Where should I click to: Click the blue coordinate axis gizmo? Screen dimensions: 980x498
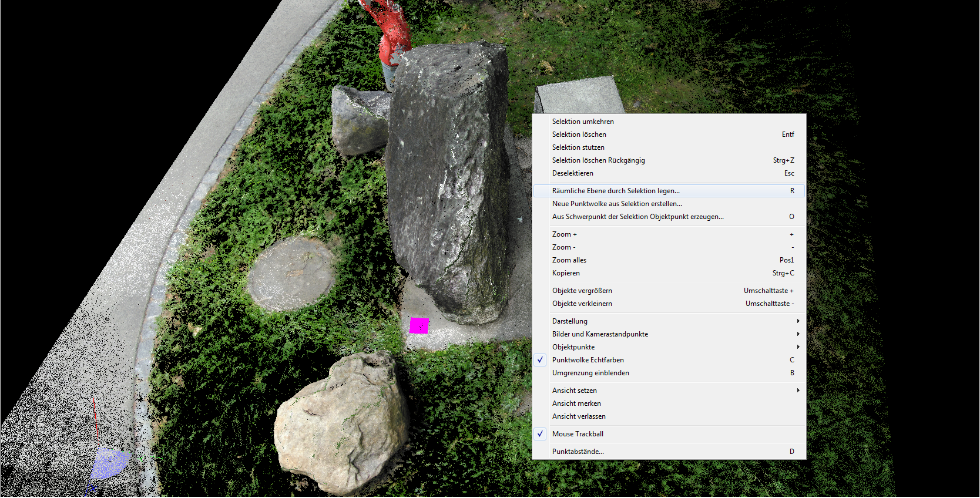[x=109, y=463]
